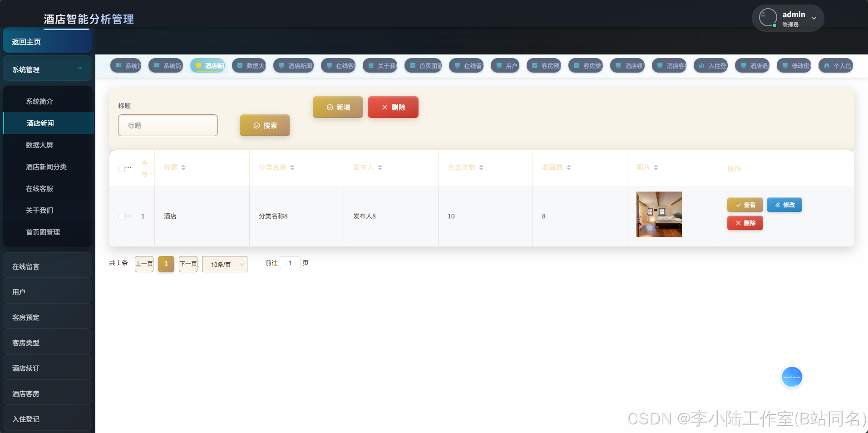Sort the table by 点击次数 column
Viewport: 868px width, 433px height.
pos(481,167)
